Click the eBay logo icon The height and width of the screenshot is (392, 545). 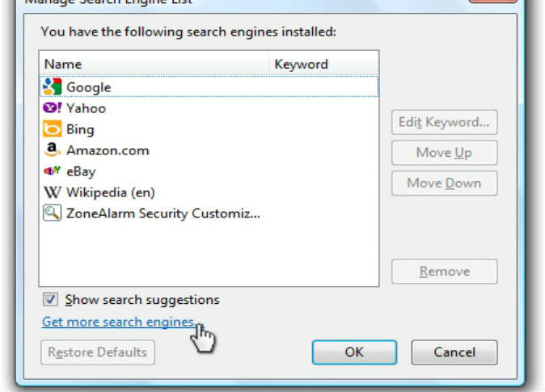[52, 171]
